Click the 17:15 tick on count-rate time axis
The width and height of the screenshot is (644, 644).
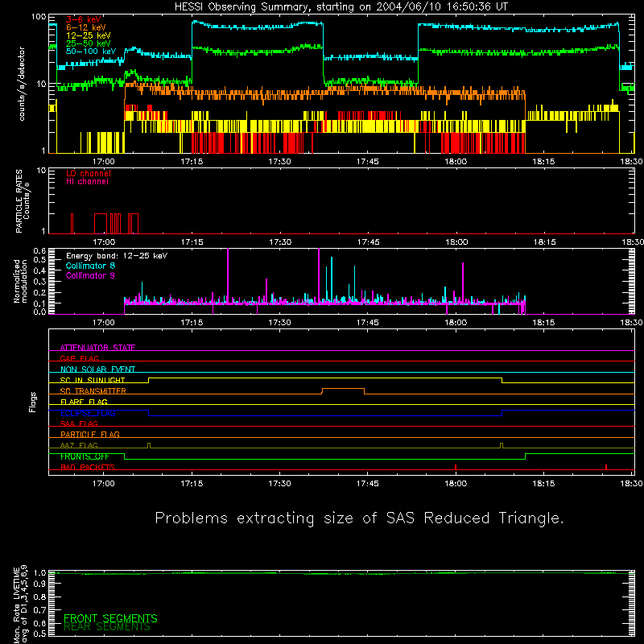pos(192,162)
